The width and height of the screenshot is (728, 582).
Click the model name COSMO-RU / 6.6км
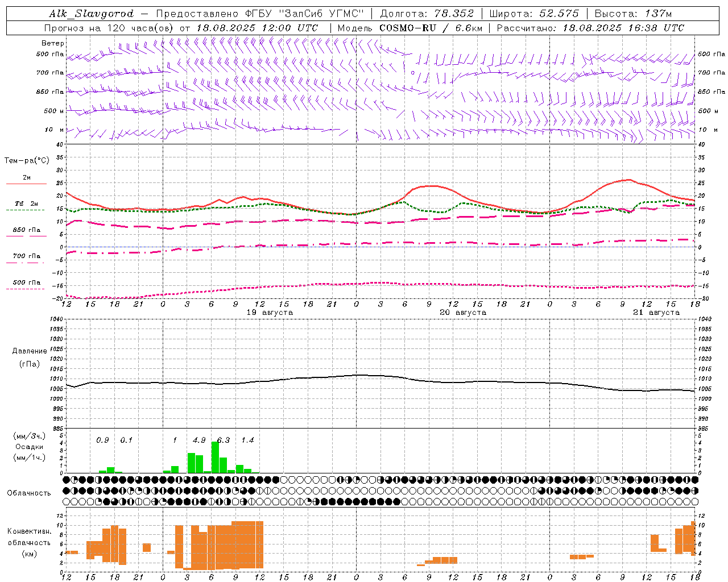pos(431,28)
